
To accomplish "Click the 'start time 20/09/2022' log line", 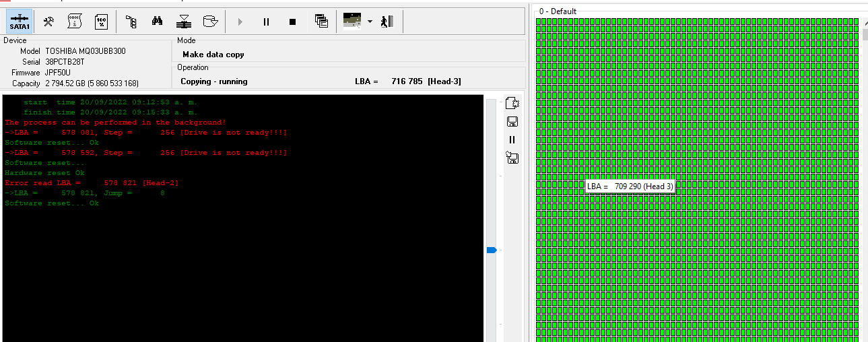I will coord(111,102).
